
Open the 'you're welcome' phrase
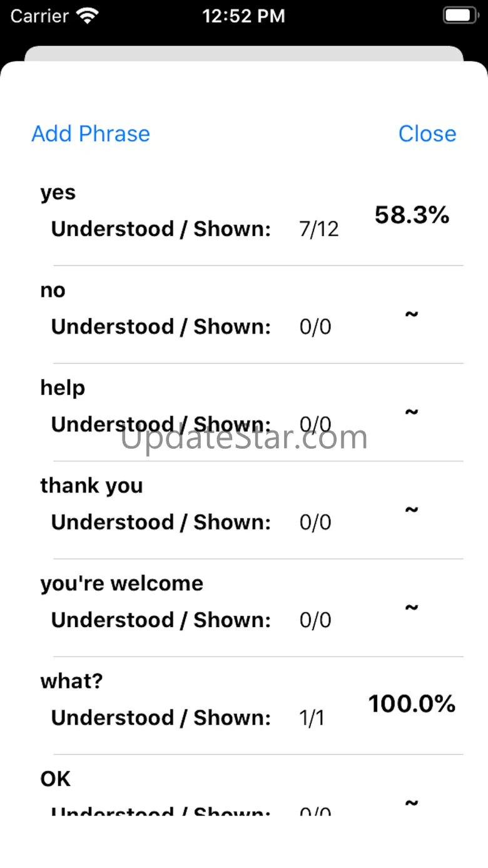point(244,607)
